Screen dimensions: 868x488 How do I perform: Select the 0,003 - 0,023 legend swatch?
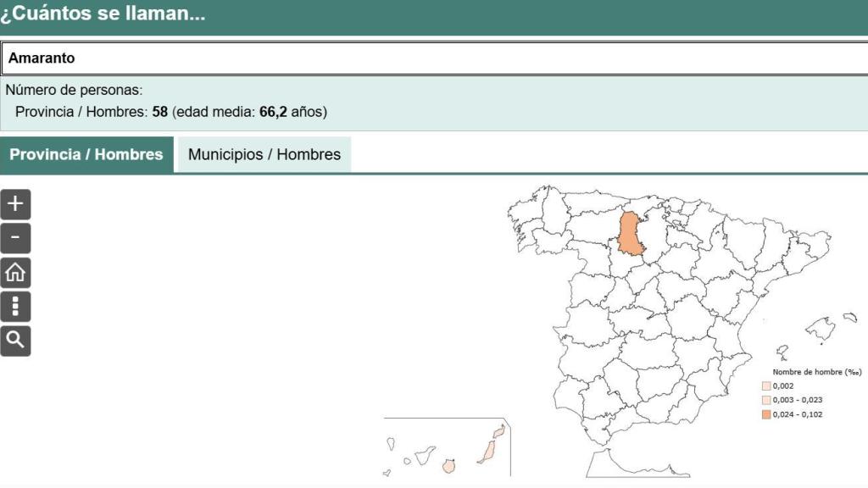pyautogui.click(x=766, y=400)
